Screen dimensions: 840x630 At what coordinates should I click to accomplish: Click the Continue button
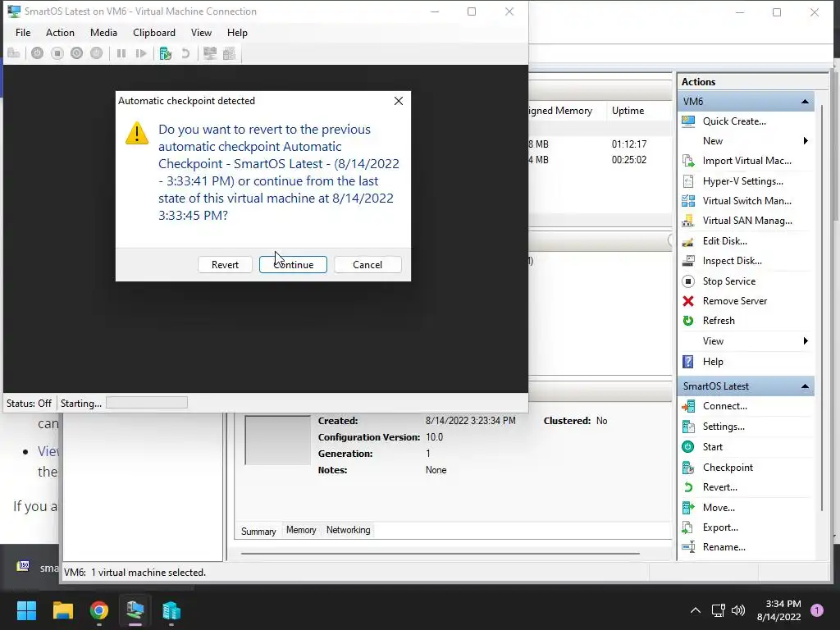click(x=293, y=265)
